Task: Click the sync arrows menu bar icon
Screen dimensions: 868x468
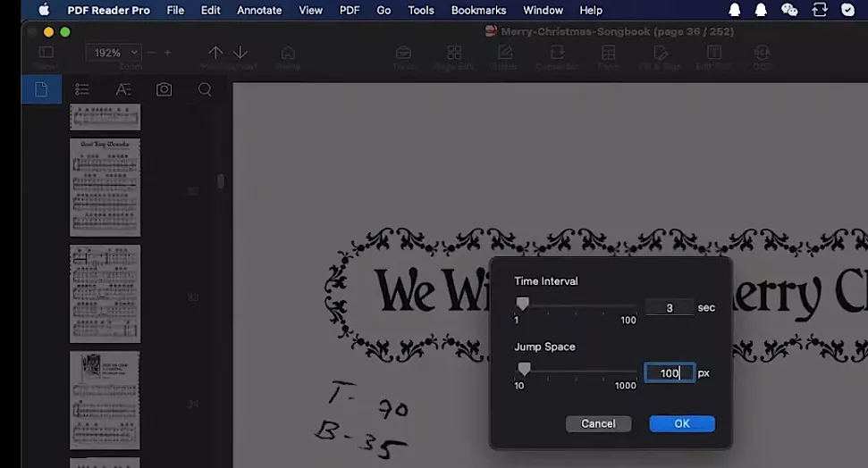Action: pyautogui.click(x=820, y=10)
